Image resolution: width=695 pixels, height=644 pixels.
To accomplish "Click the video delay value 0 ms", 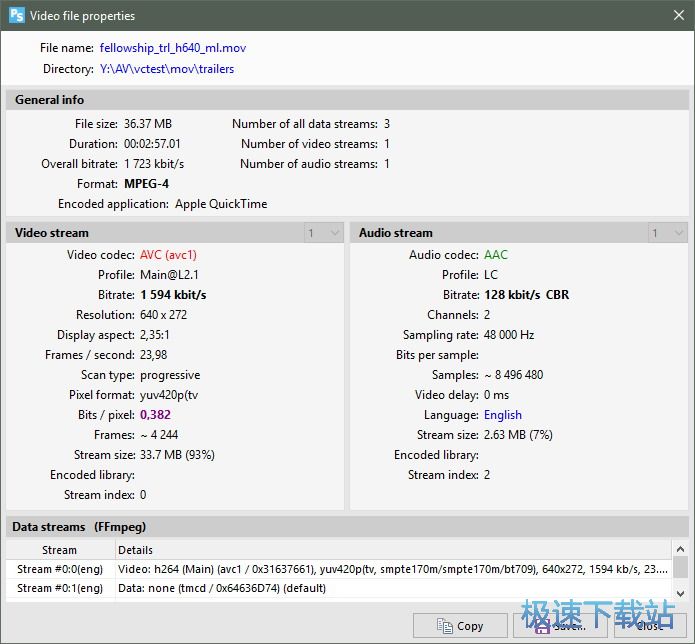I will click(496, 395).
